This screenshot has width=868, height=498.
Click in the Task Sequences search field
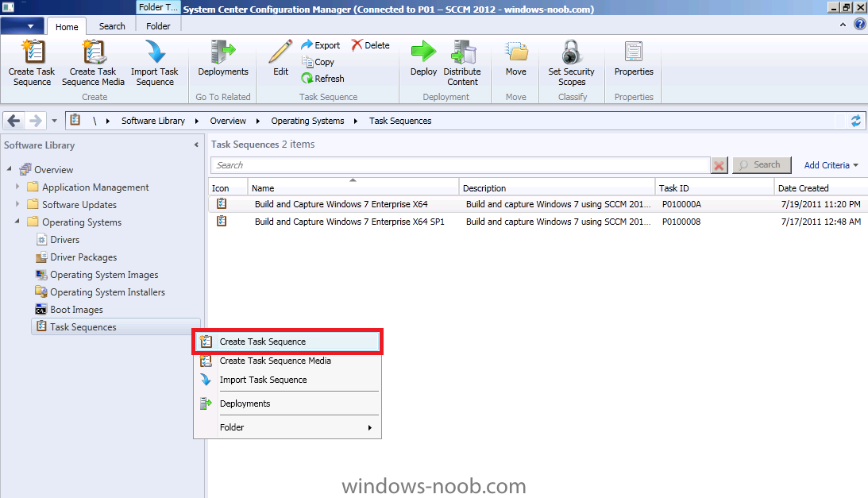[x=460, y=165]
